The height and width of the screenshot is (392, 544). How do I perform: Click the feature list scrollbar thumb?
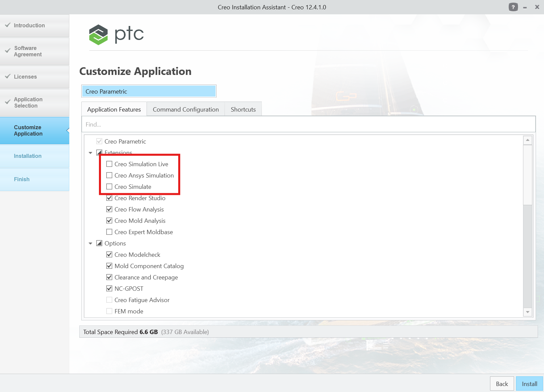[528, 175]
